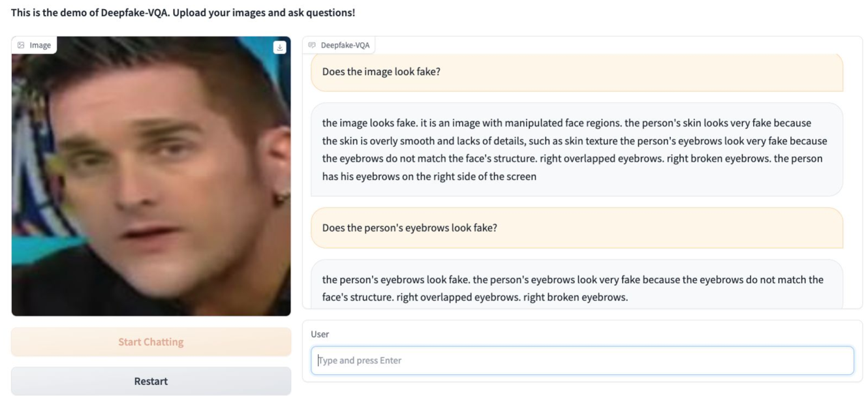Click the download icon on the image
The image size is (868, 396).
point(279,47)
